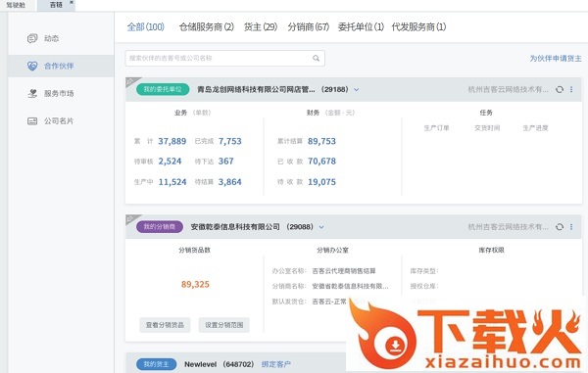
Task: Open the 为伙伴申请货主 link
Action: (556, 59)
